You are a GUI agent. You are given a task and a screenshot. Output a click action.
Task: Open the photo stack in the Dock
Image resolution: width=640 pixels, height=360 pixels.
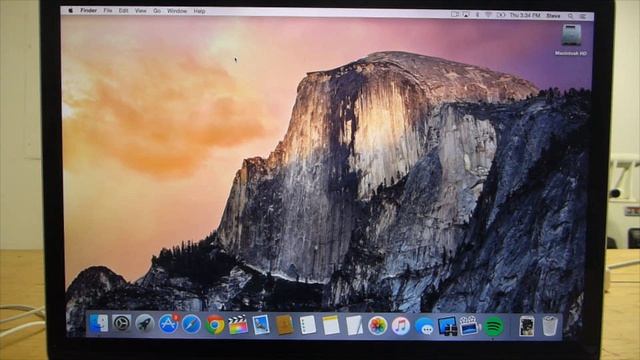tap(527, 326)
